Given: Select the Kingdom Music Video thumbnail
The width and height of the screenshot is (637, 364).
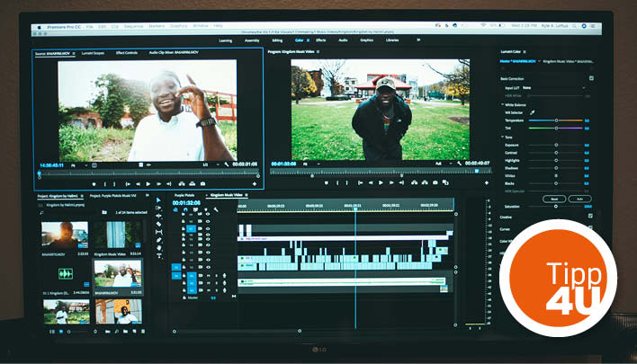Looking at the screenshot, I should point(118,235).
